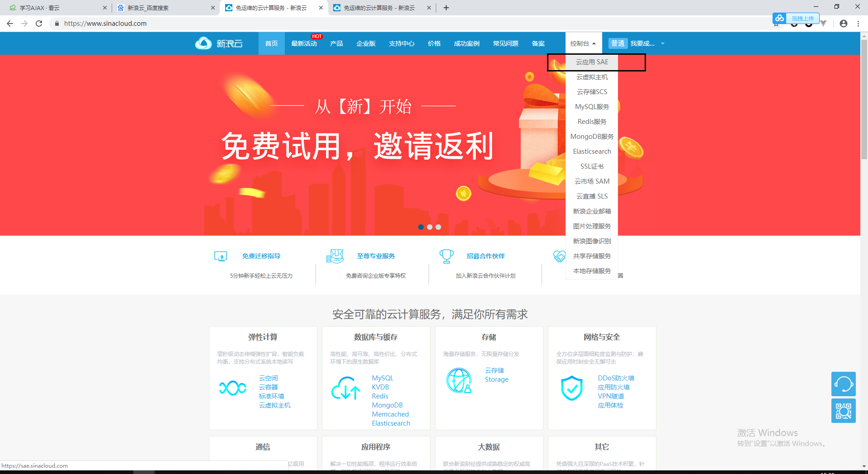Select SSL证书 from the dropdown
The image size is (868, 474).
[x=592, y=166]
